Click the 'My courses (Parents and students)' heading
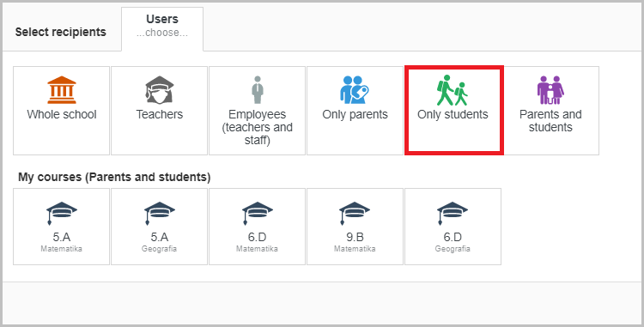This screenshot has height=327, width=644. coord(114,178)
